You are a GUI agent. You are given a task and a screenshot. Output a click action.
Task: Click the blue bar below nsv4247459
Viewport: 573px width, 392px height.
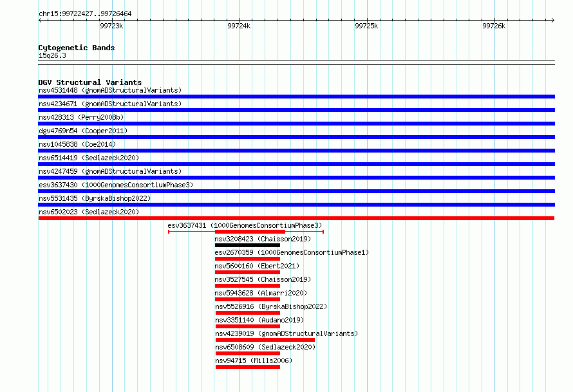pyautogui.click(x=296, y=178)
